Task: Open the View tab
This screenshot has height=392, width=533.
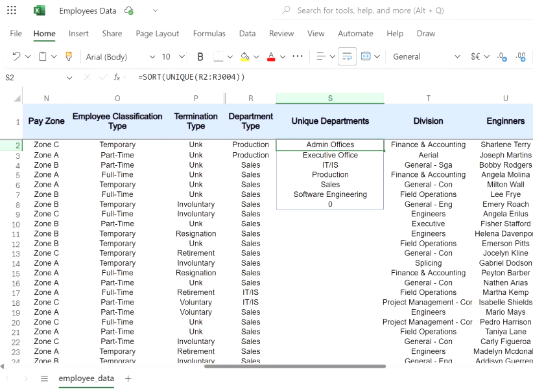Action: (316, 34)
